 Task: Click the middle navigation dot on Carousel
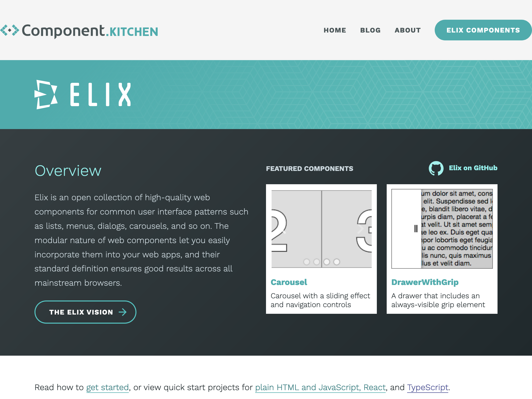pos(317,262)
